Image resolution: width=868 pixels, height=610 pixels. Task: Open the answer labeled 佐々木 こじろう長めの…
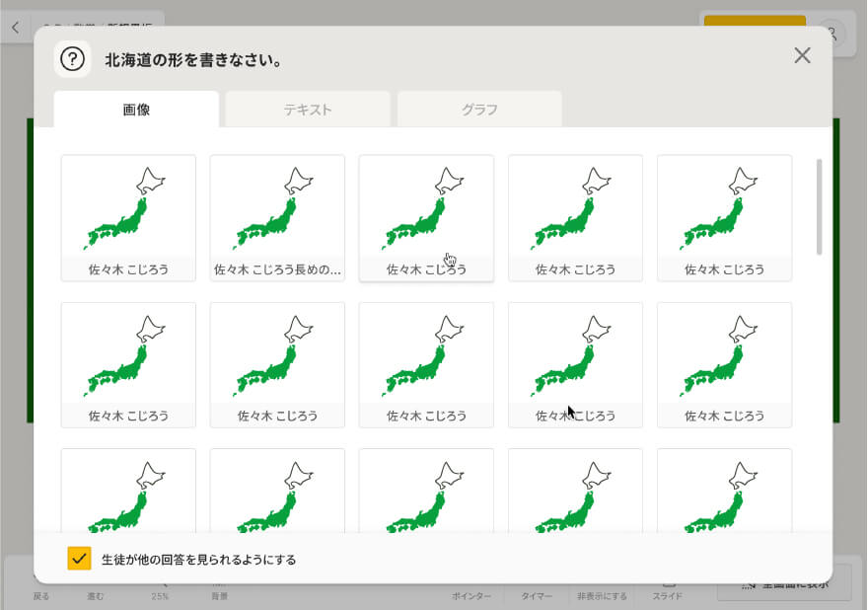click(277, 218)
